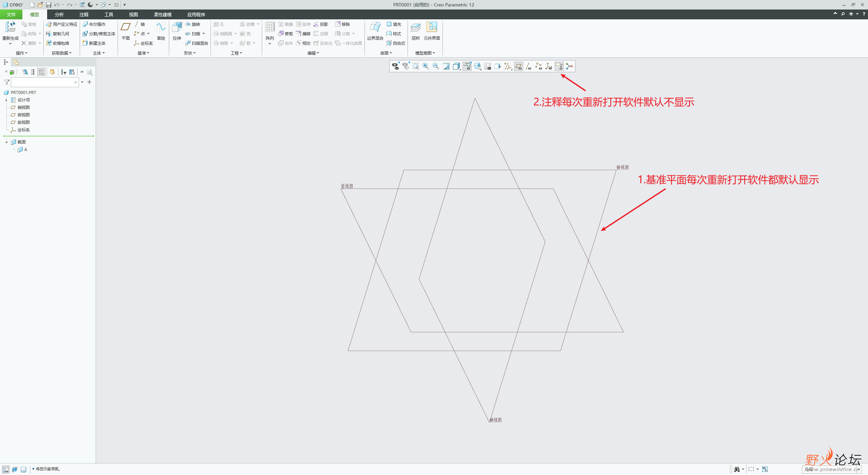Click the Fill (填充) surface tool
This screenshot has height=475, width=868.
point(394,24)
